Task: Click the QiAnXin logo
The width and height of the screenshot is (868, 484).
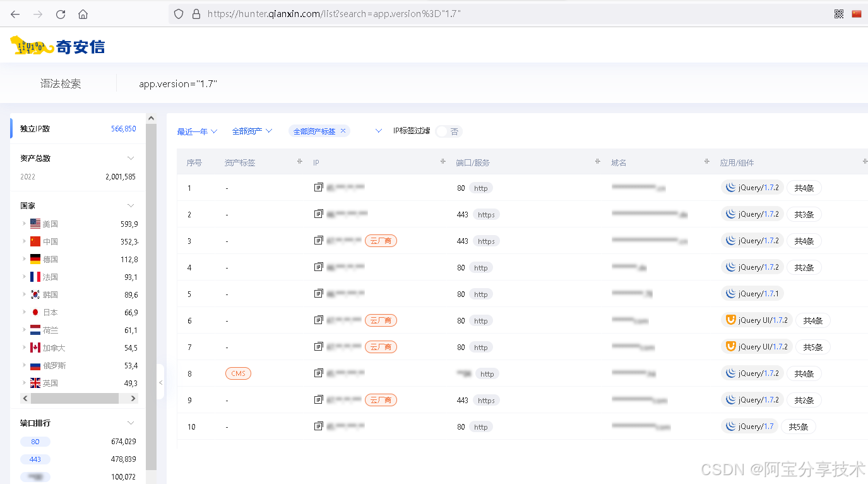Action: coord(57,45)
